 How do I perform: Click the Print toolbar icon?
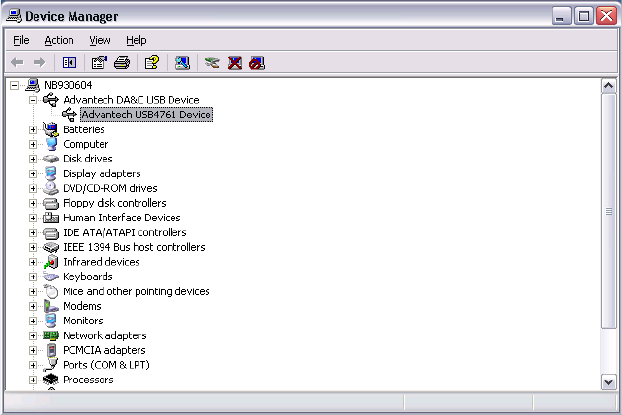(x=122, y=62)
